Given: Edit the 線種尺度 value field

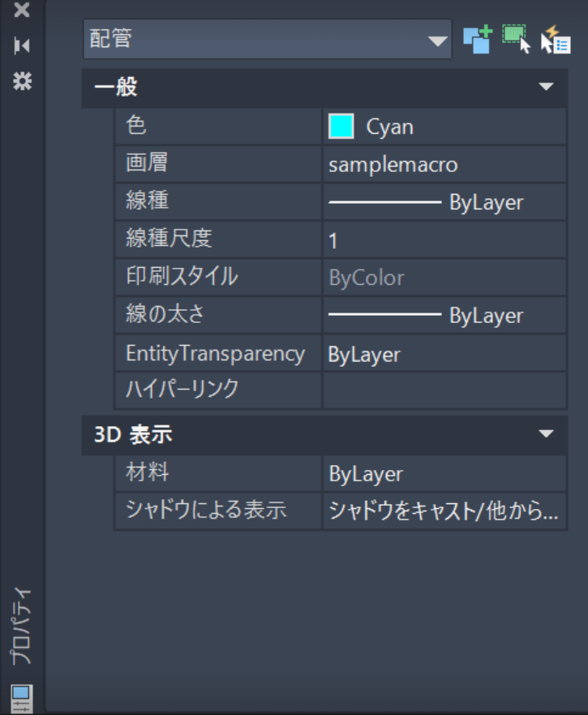Looking at the screenshot, I should click(444, 240).
